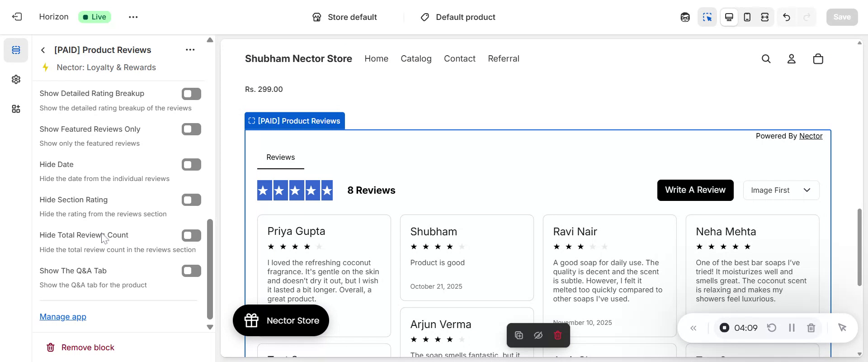Switch to fullscreen preview
Image resolution: width=868 pixels, height=362 pixels.
click(x=765, y=17)
